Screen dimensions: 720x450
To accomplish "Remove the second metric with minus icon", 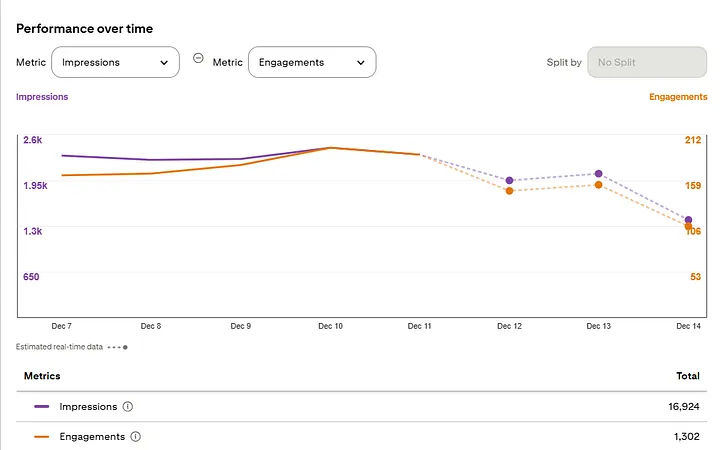I will 198,58.
